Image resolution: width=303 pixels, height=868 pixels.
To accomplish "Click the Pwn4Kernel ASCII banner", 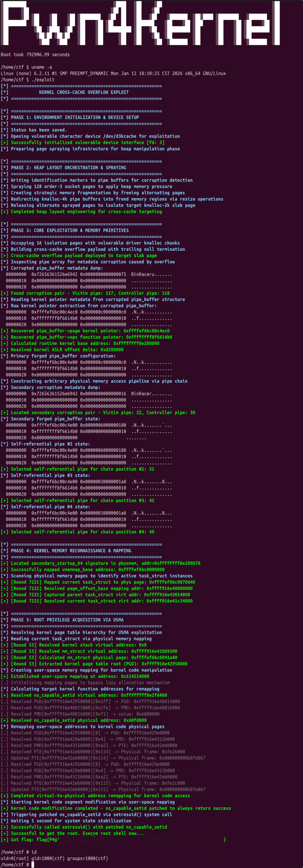I will click(x=140, y=24).
